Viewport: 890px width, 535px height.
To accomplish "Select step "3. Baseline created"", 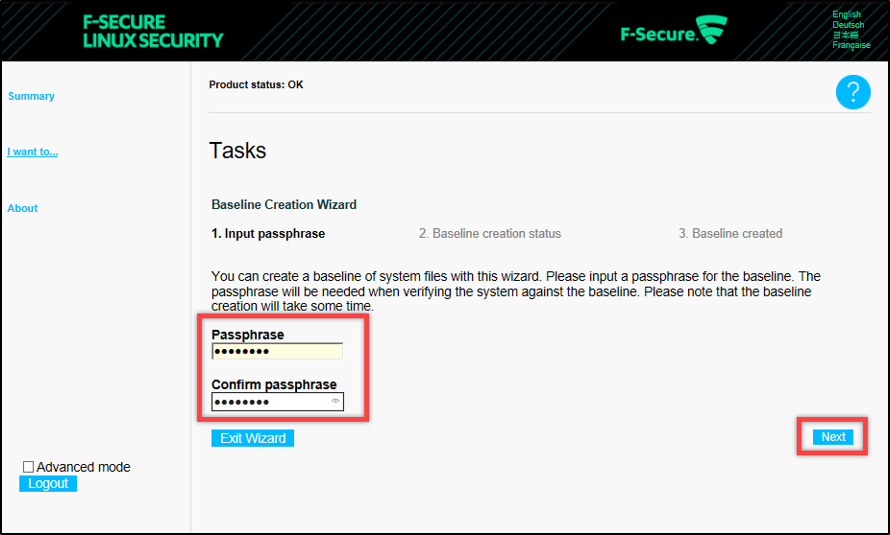I will [x=730, y=234].
